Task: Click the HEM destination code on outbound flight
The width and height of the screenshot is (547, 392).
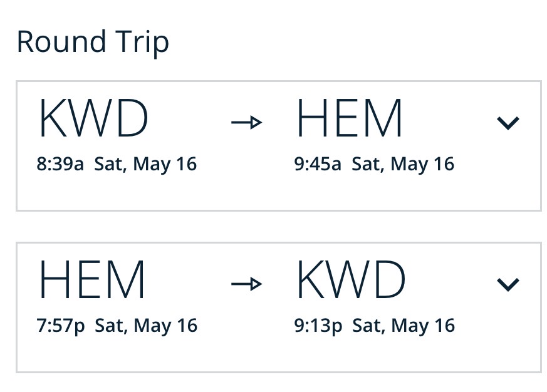Action: [349, 119]
